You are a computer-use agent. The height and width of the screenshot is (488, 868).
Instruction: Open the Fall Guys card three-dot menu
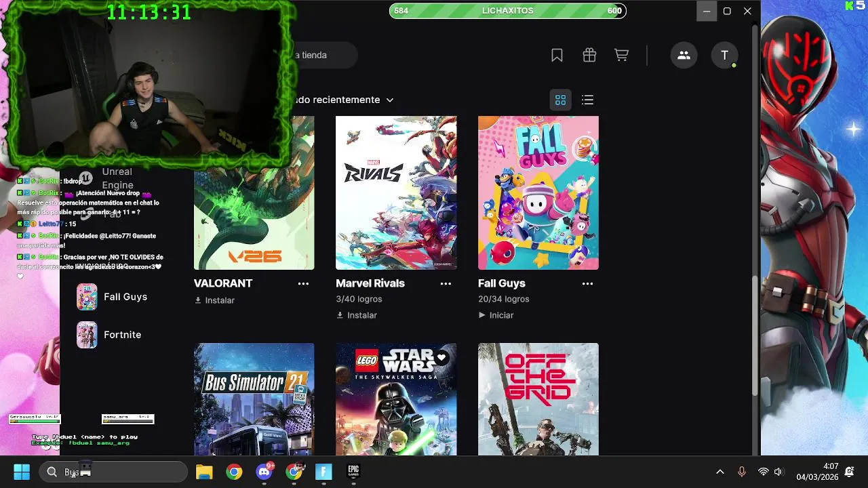click(x=587, y=284)
